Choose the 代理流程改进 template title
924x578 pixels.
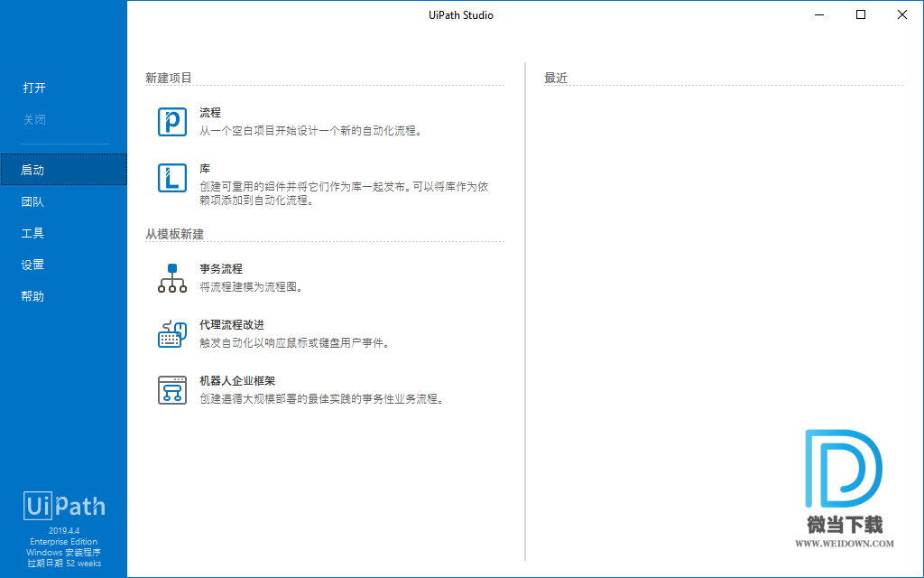[232, 325]
